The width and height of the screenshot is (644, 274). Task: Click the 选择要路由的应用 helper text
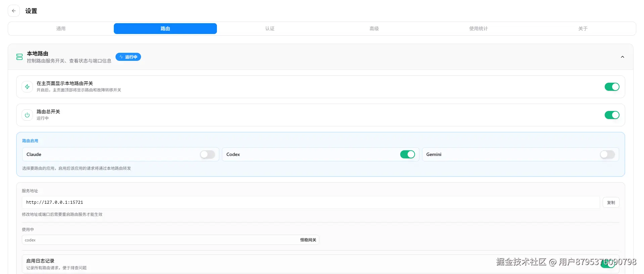pos(77,168)
